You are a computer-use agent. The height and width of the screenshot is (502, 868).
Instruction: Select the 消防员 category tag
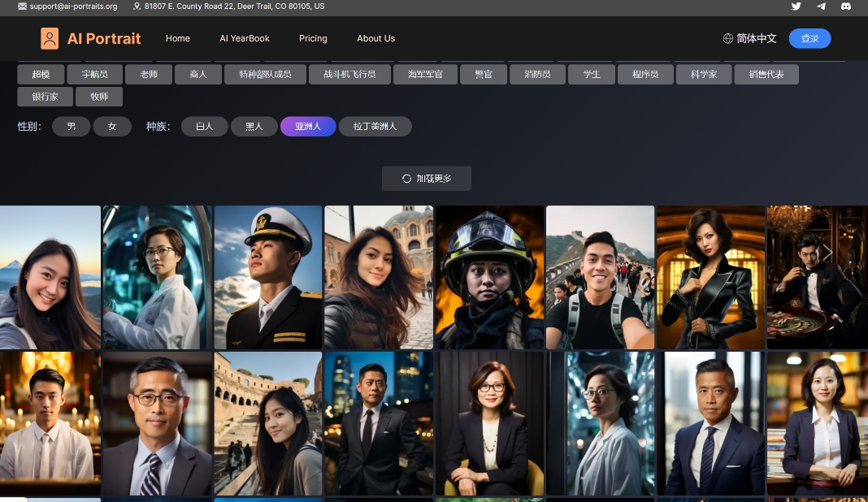[x=536, y=74]
